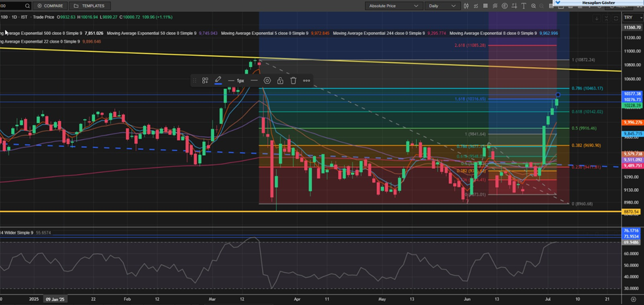644x305 pixels.
Task: Click the pencil line color tool
Action: [x=219, y=81]
